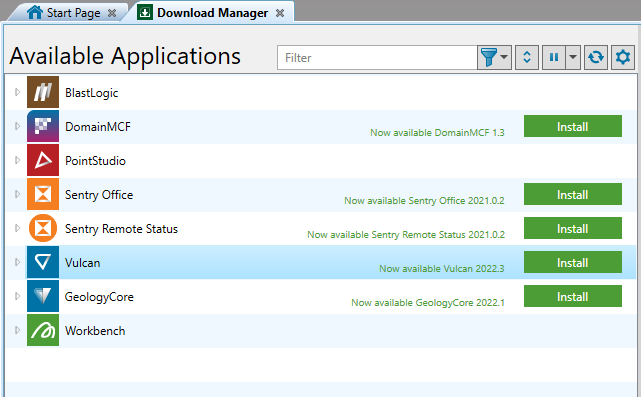Open the dropdown arrow beside pause
The image size is (641, 397).
click(573, 58)
